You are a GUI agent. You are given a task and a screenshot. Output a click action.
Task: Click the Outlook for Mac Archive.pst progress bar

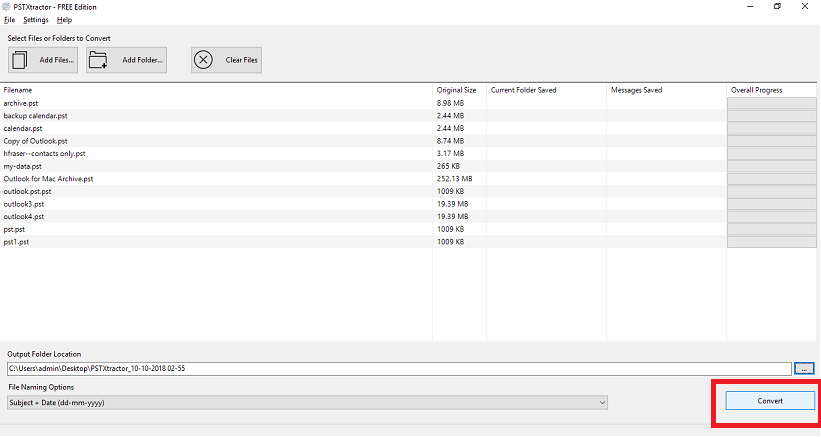pos(772,178)
